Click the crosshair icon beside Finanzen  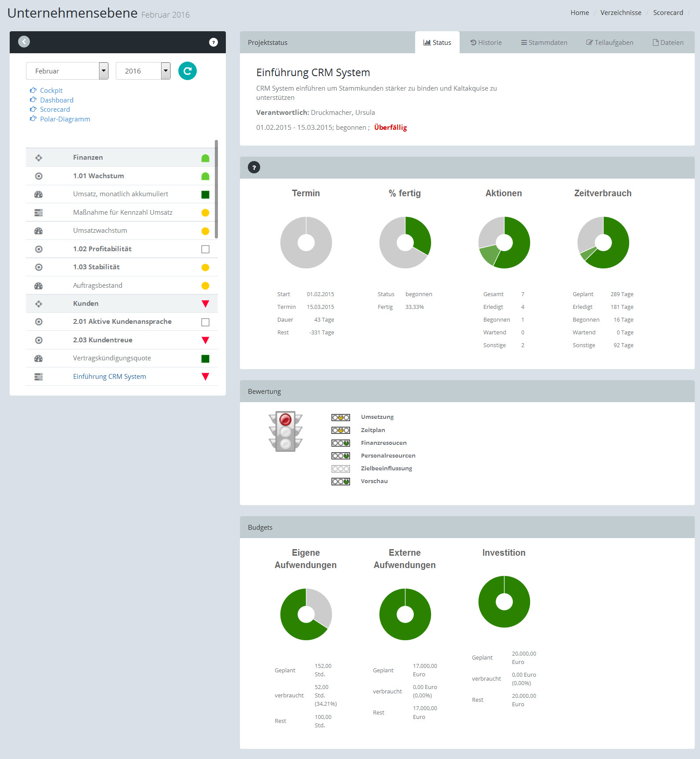tap(39, 158)
